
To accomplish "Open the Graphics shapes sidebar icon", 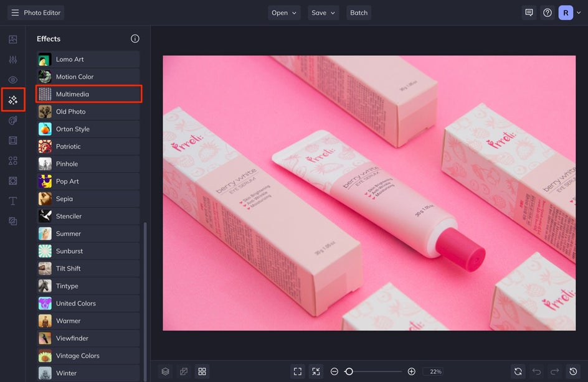I will point(12,161).
